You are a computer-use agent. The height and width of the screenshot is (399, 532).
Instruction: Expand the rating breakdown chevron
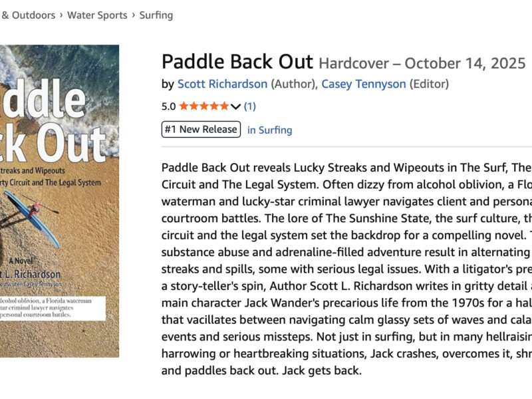235,106
